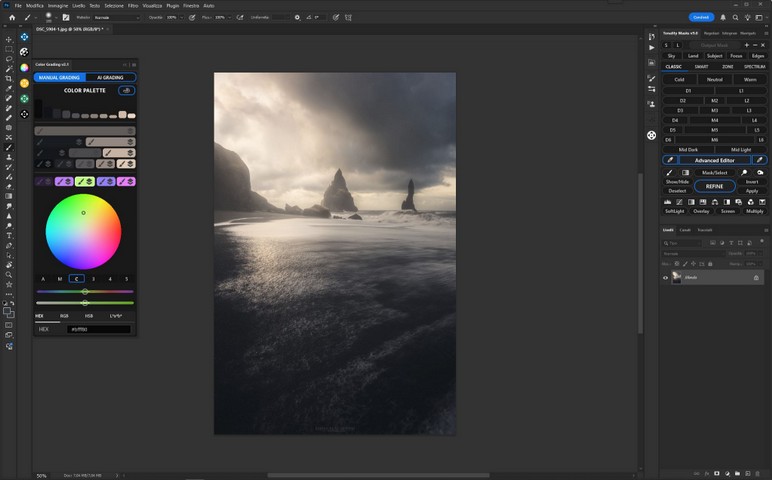This screenshot has width=772, height=480.
Task: Hide the Sfondo layer with eye icon
Action: point(666,277)
